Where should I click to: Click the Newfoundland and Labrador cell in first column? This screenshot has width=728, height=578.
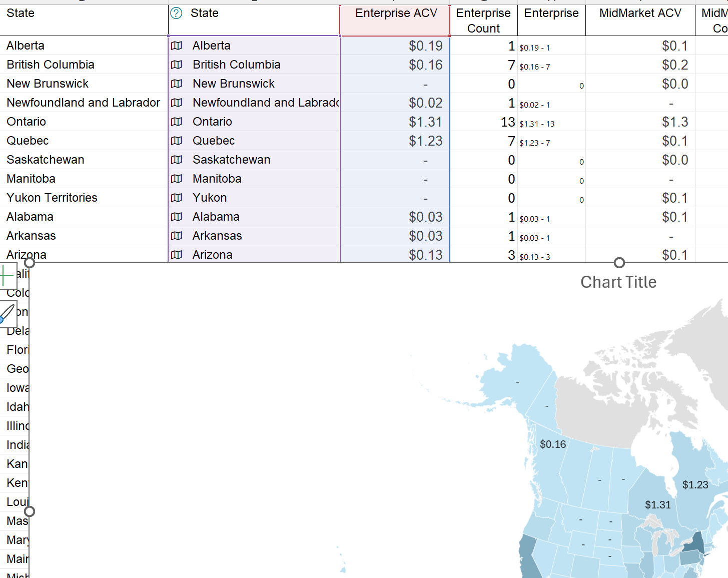[x=83, y=102]
